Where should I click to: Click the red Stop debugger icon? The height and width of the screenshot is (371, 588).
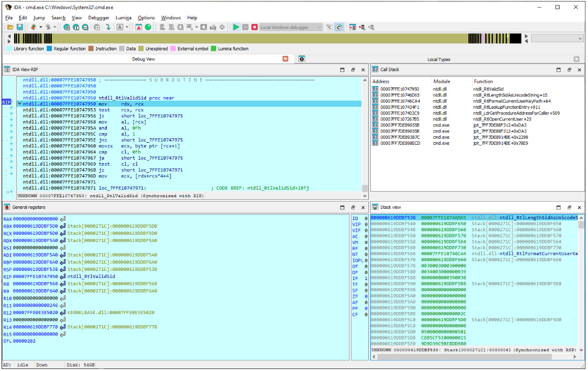254,27
